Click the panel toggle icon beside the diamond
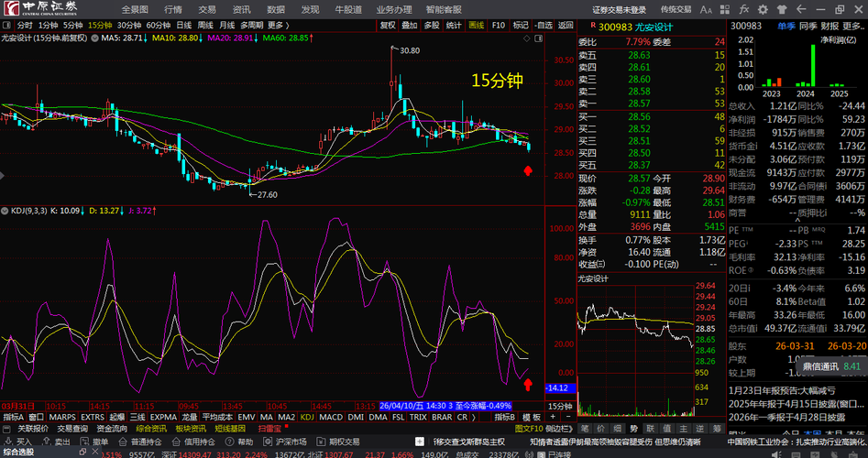This screenshot has height=458, width=868. [x=538, y=38]
